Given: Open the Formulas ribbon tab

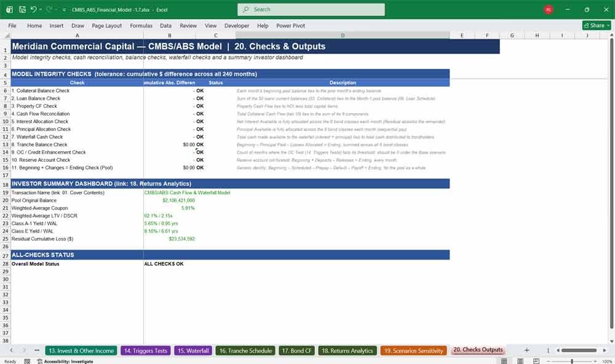Looking at the screenshot, I should (141, 25).
